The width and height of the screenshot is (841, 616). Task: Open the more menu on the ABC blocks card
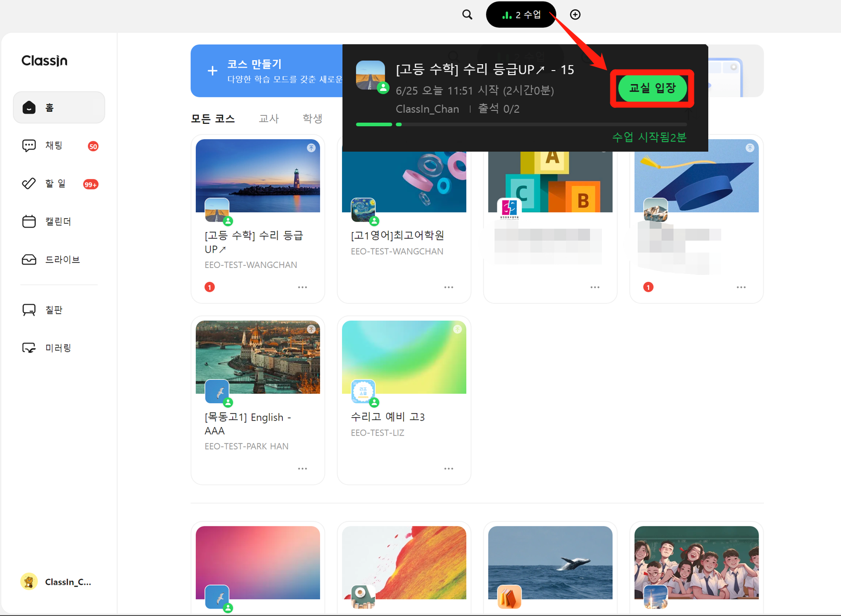pyautogui.click(x=594, y=287)
